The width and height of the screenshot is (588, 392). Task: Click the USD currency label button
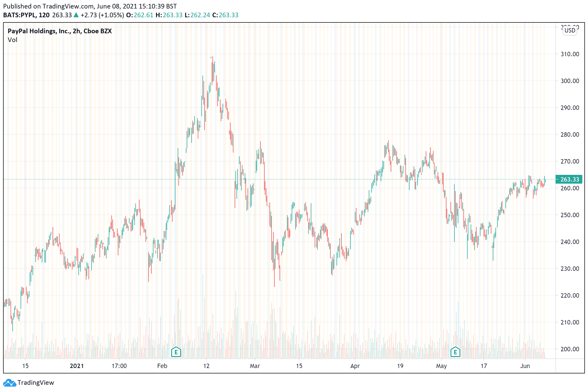click(570, 30)
